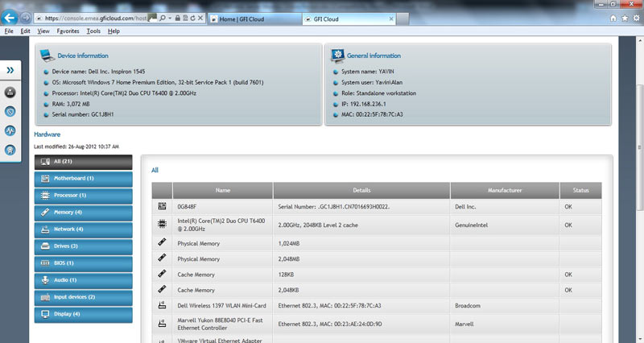Click the search magnifier icon in address bar
Viewport: 644px width, 343px height.
(163, 18)
